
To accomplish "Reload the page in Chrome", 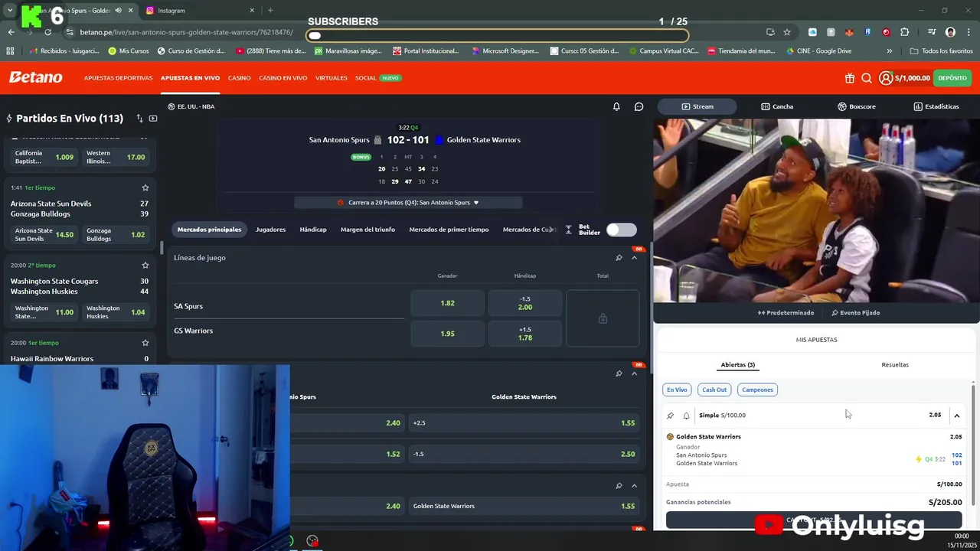I will click(47, 32).
